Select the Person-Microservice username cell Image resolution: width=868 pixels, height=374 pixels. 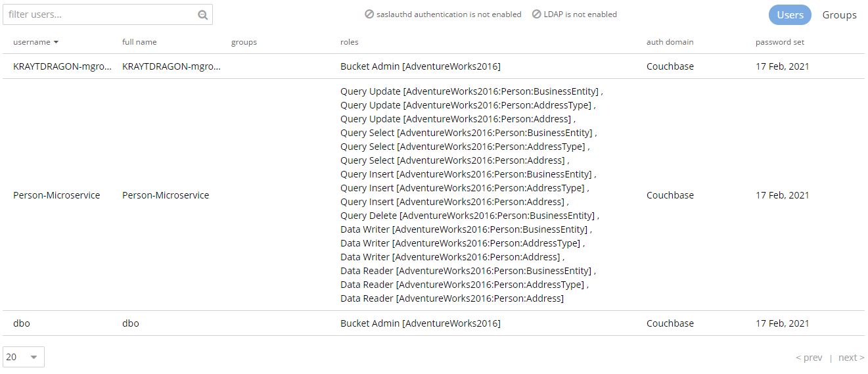[x=57, y=195]
